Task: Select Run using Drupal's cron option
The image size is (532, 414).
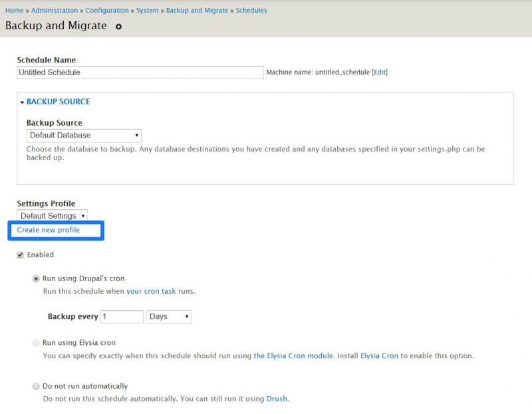Action: pos(36,278)
